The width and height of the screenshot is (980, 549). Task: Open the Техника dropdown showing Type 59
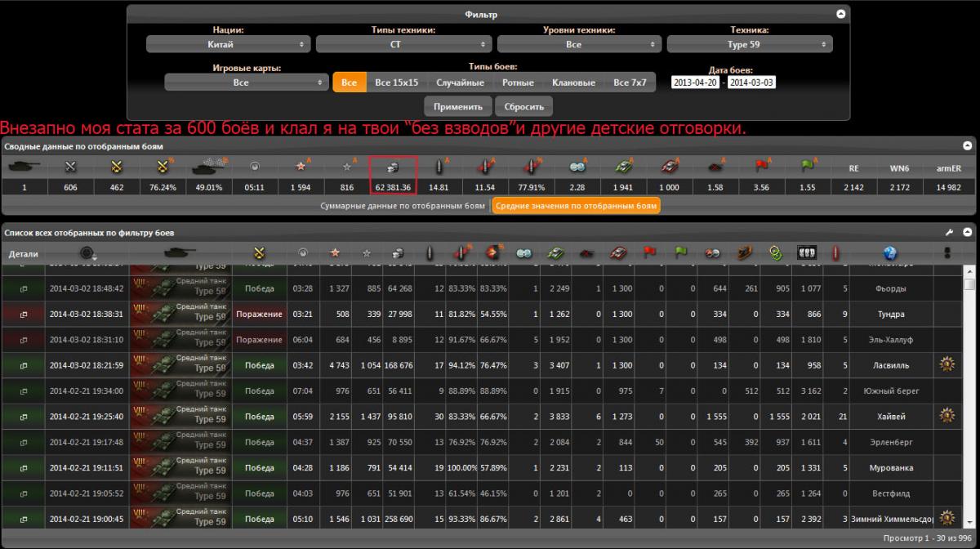(x=749, y=45)
